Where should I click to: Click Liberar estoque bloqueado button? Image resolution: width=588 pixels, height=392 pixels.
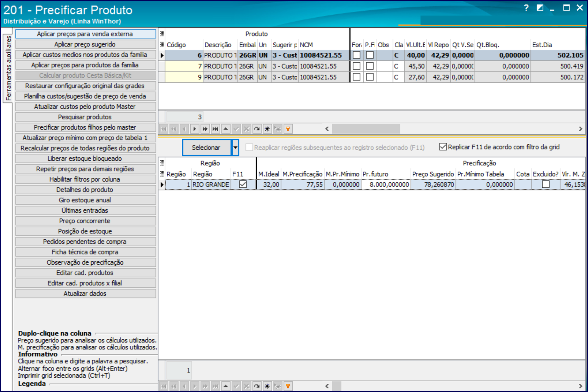[85, 158]
